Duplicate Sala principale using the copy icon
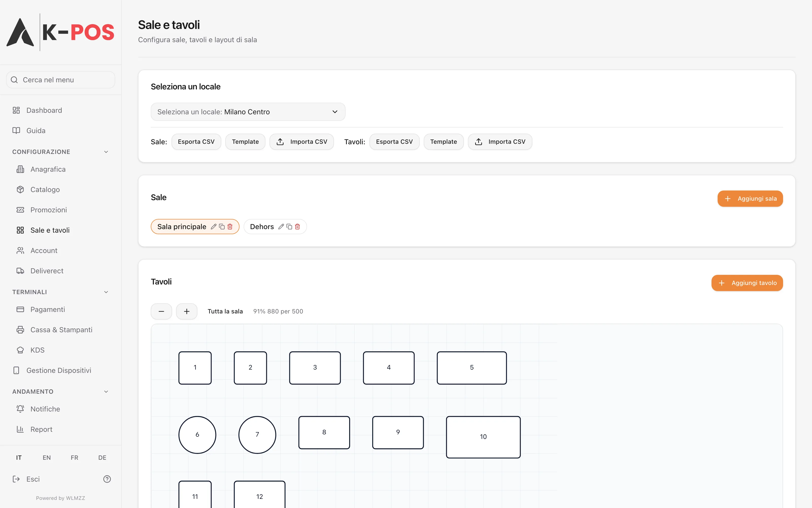Screen dimensions: 812x508 point(222,227)
